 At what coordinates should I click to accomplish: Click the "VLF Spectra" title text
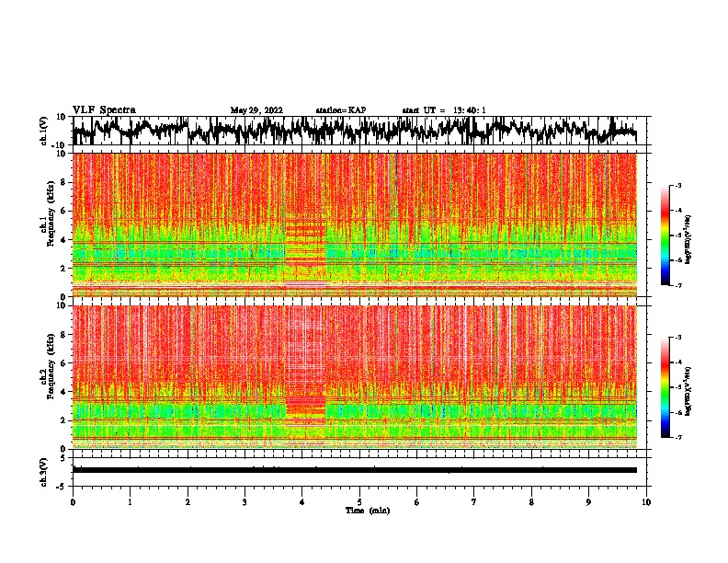point(104,109)
